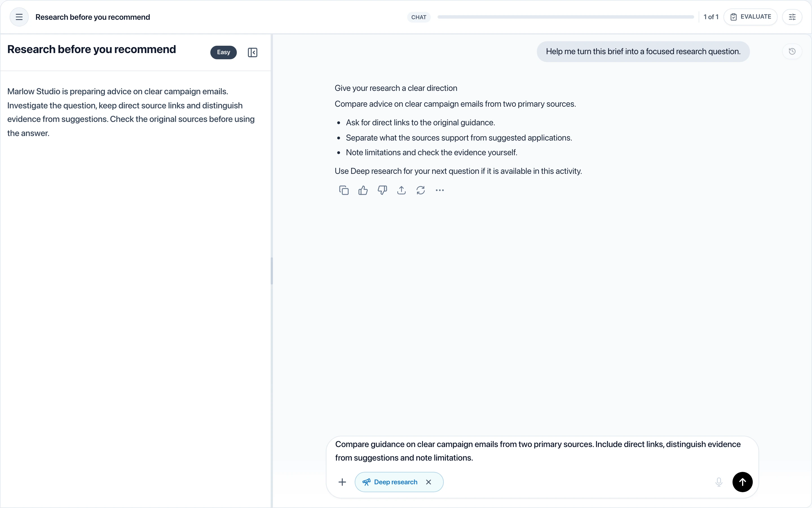Click in the message input field

[542, 451]
